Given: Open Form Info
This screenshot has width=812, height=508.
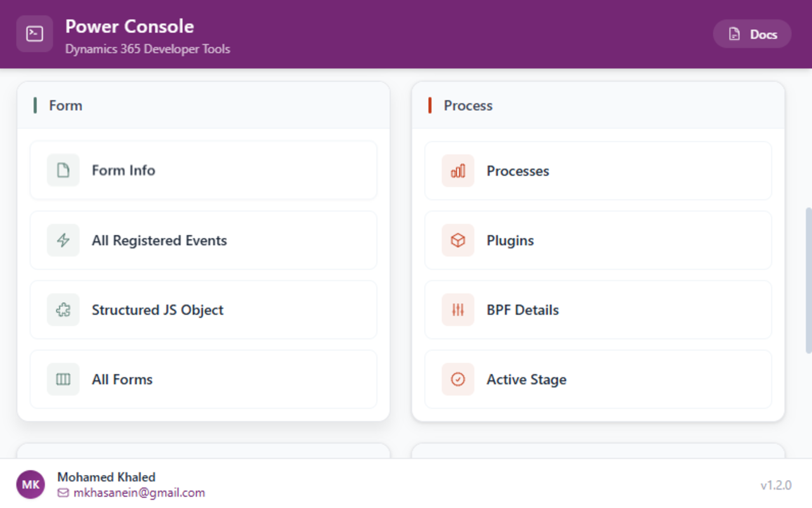Looking at the screenshot, I should [x=204, y=170].
